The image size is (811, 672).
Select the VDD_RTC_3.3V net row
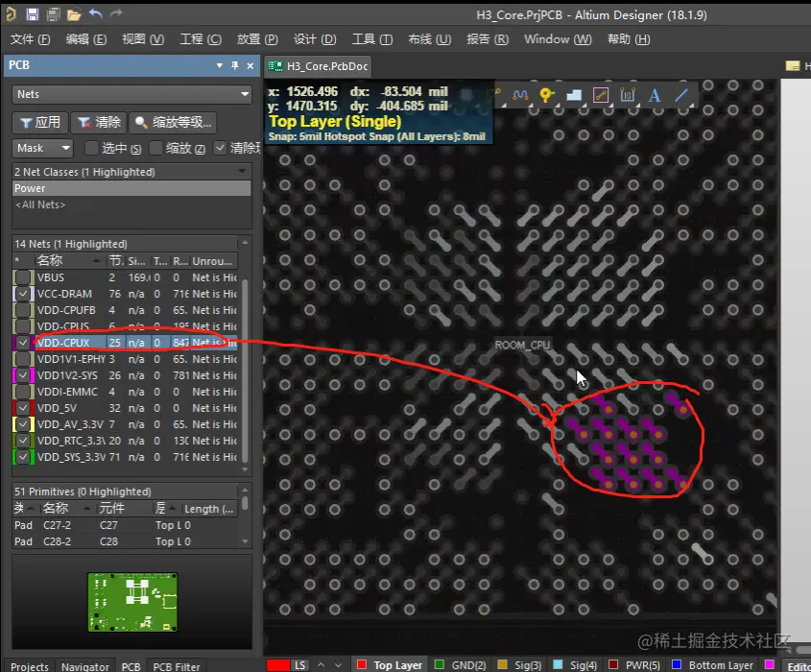[x=124, y=441]
